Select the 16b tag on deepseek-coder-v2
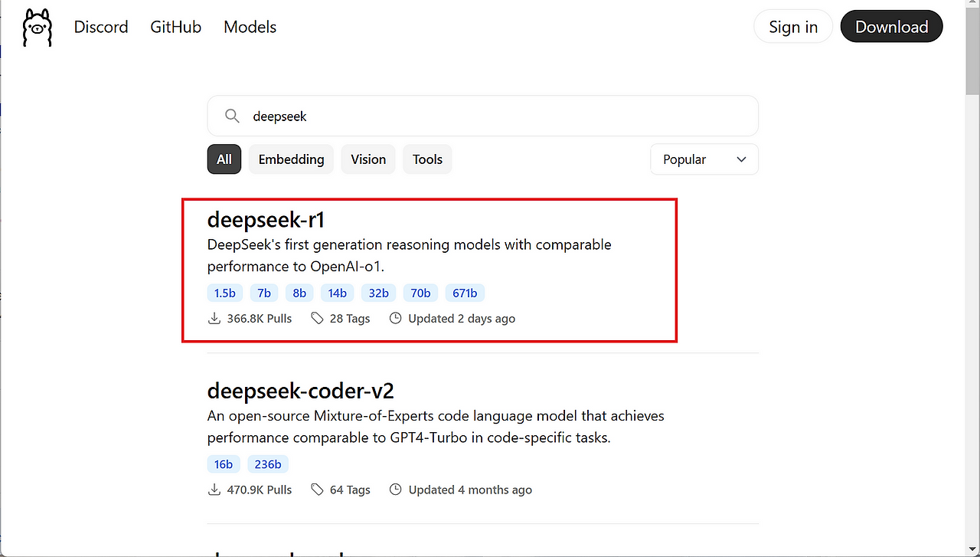Image resolution: width=980 pixels, height=557 pixels. tap(224, 464)
